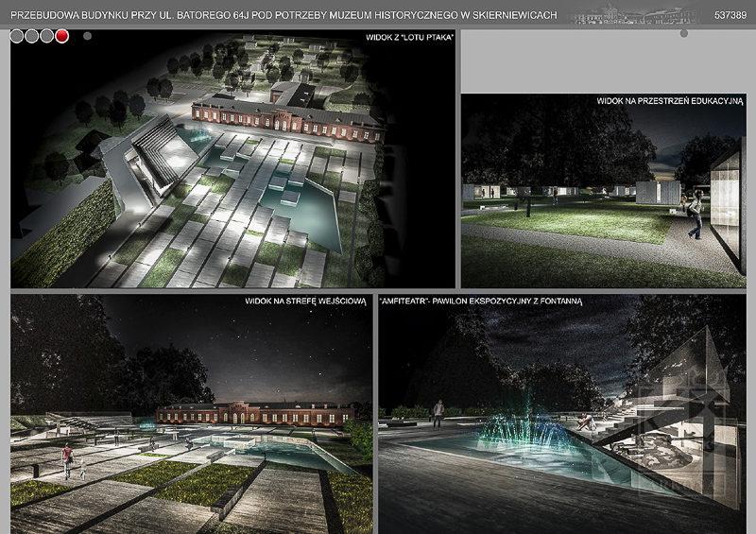Viewport: 756px width, 534px height.
Task: Open the bird's-eye view rendering
Action: (x=232, y=159)
